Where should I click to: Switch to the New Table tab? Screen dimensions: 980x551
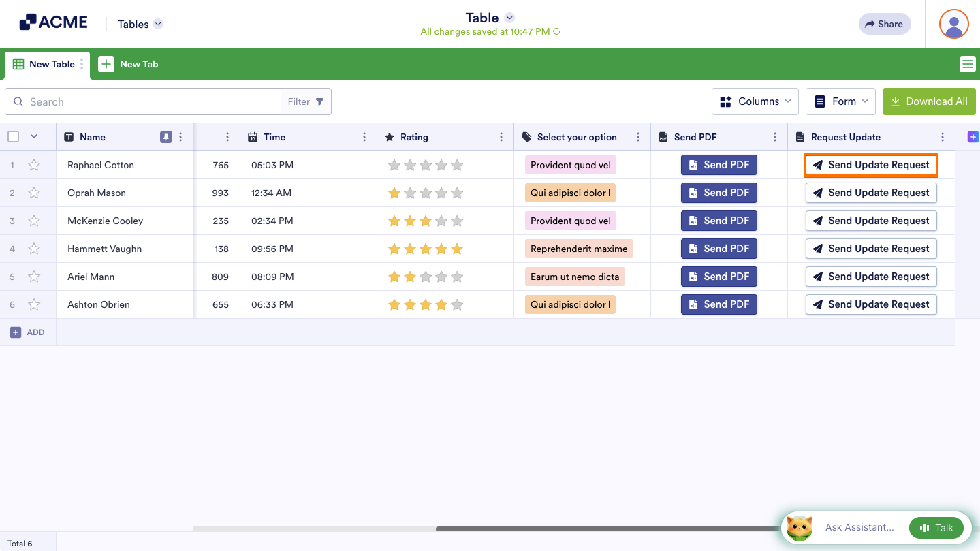pyautogui.click(x=46, y=64)
